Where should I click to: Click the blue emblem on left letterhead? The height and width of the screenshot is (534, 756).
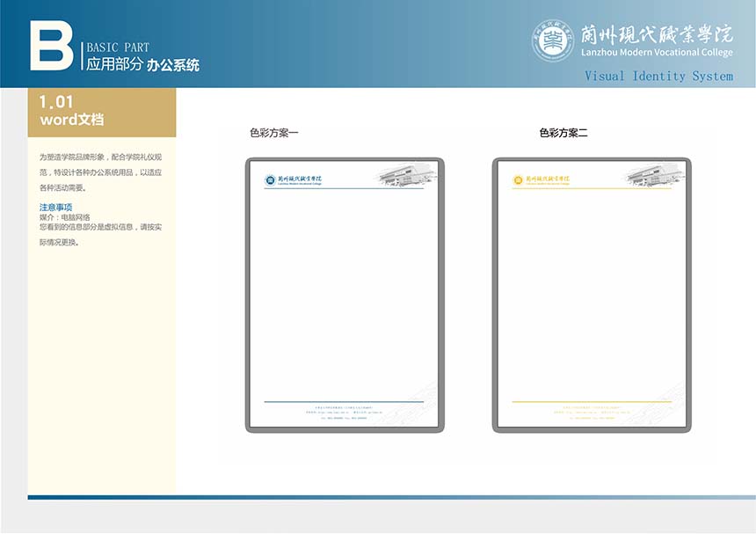coord(270,180)
